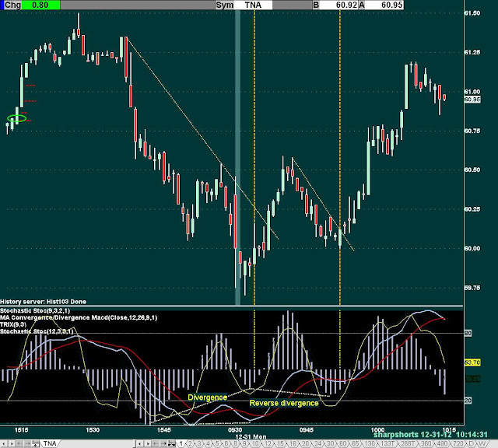Click the Sym field containing TNA

[253, 5]
